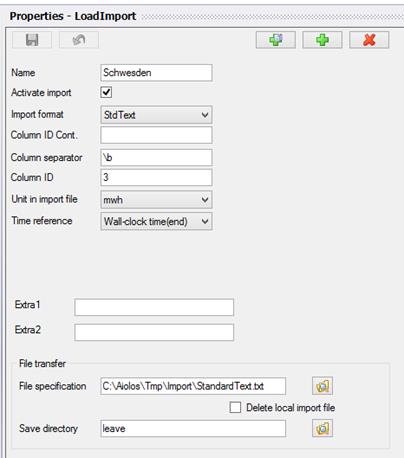The image size is (404, 458).
Task: Open the Import format dropdown
Action: click(156, 115)
